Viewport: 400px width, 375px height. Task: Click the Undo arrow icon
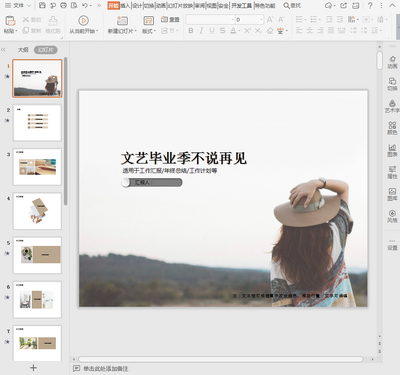click(x=85, y=5)
